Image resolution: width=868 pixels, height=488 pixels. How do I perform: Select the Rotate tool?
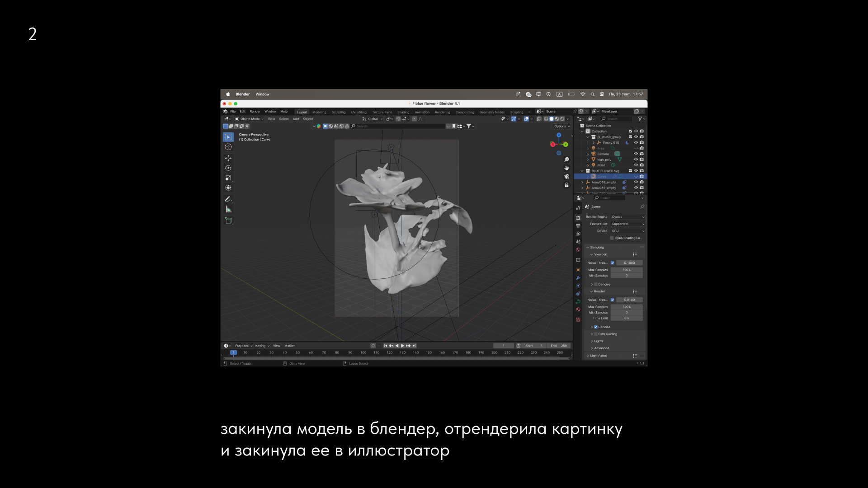pyautogui.click(x=228, y=168)
